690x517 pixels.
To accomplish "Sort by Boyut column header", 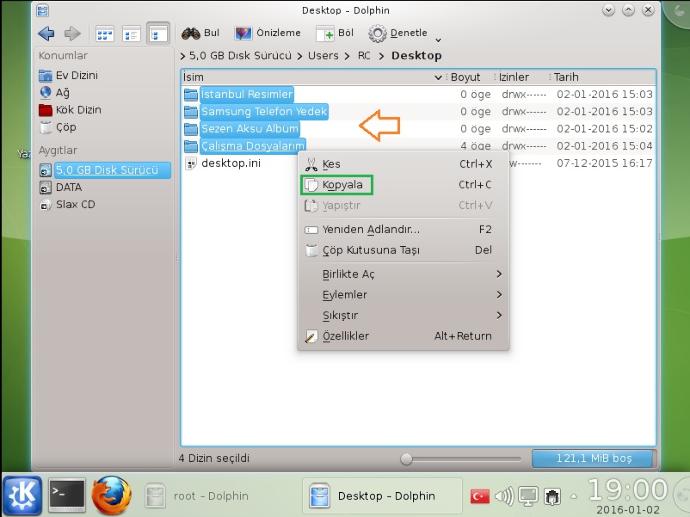I will pyautogui.click(x=470, y=77).
